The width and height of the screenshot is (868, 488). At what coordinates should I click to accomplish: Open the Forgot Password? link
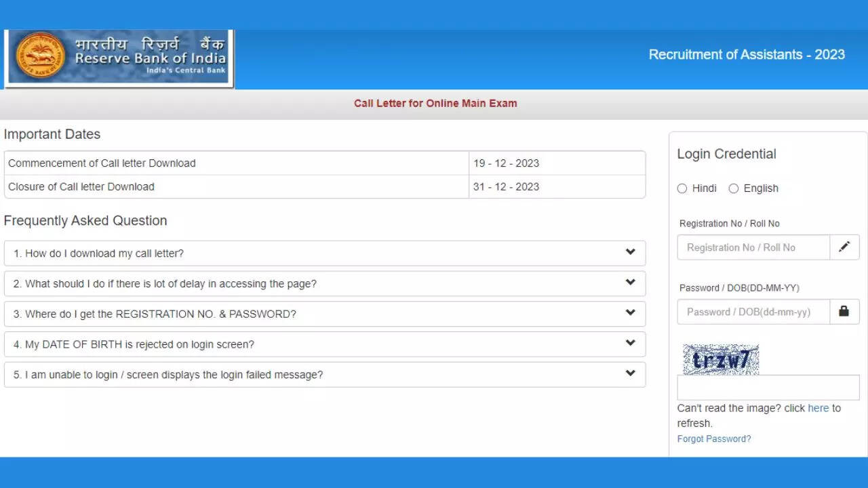[714, 439]
